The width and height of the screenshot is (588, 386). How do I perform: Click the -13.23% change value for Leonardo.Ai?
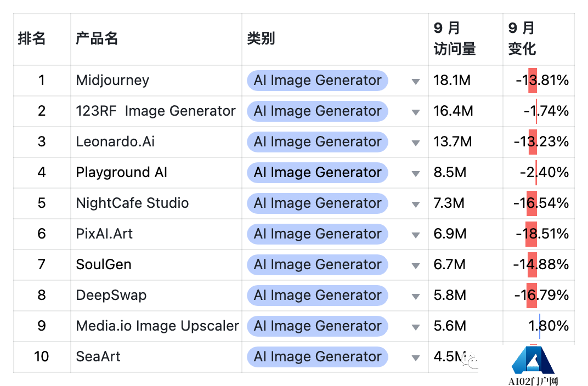pos(541,141)
